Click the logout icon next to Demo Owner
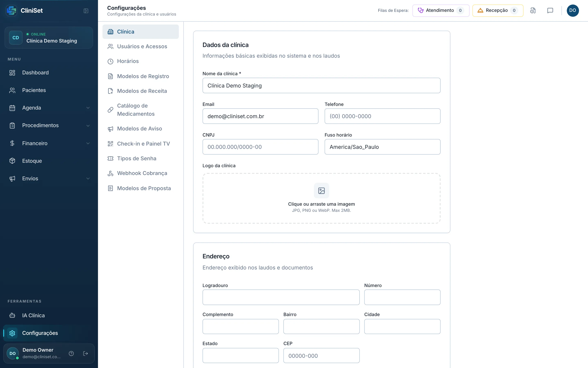The image size is (588, 368). click(86, 353)
